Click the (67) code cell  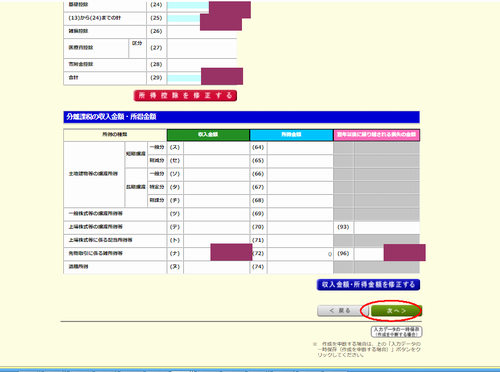click(x=258, y=187)
